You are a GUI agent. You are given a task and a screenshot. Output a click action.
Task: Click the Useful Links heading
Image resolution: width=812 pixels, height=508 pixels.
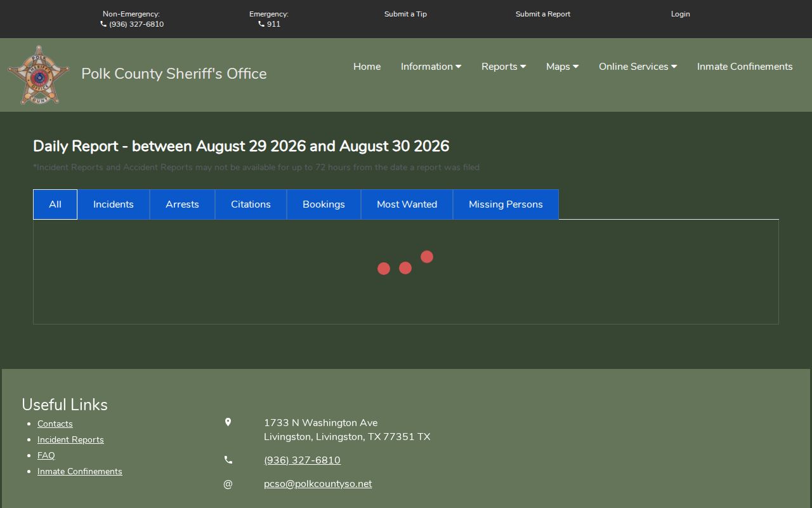tap(65, 404)
